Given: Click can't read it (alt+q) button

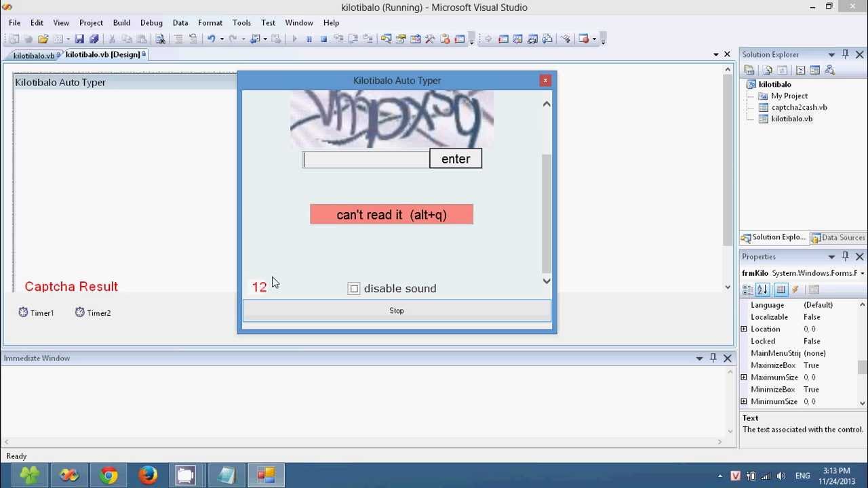Looking at the screenshot, I should pyautogui.click(x=391, y=215).
